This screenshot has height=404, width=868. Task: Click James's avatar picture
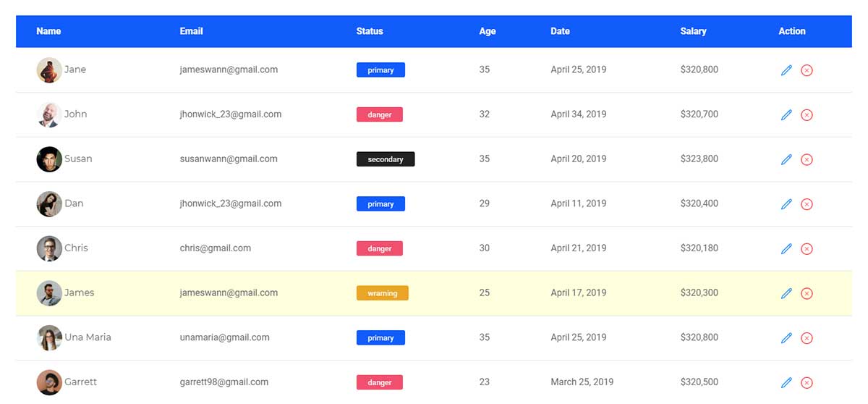(x=49, y=293)
